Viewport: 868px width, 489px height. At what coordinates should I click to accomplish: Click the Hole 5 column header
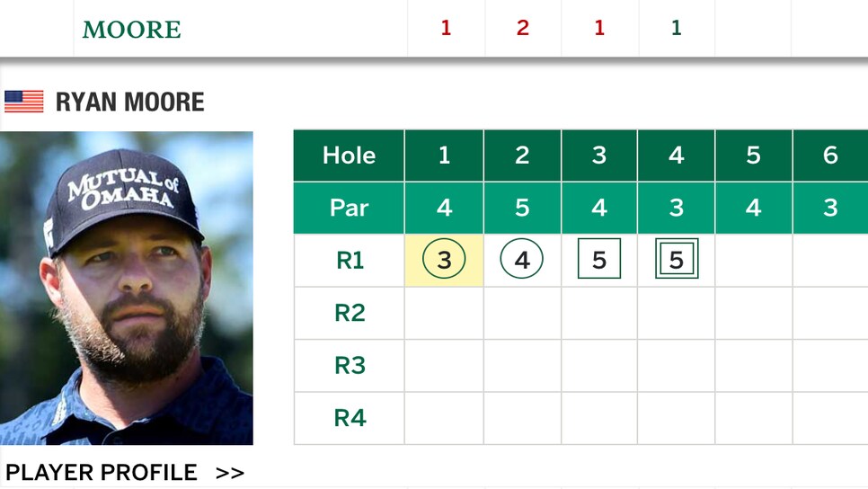[x=753, y=156]
